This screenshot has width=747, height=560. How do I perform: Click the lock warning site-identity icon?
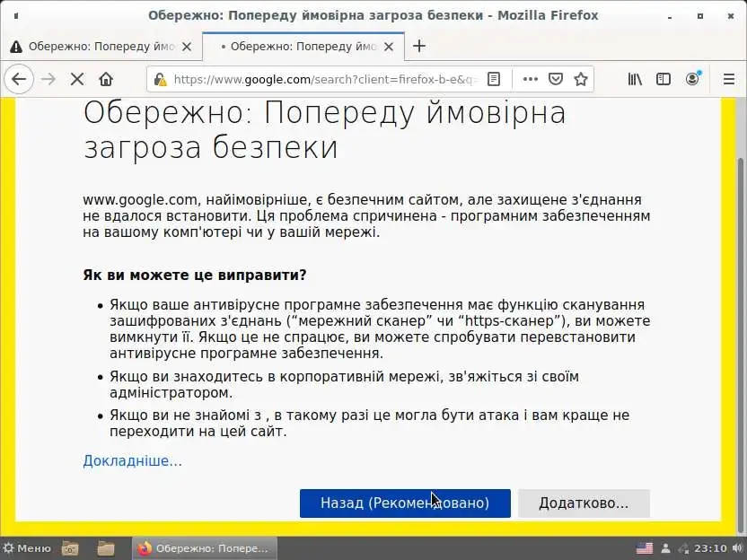point(161,79)
